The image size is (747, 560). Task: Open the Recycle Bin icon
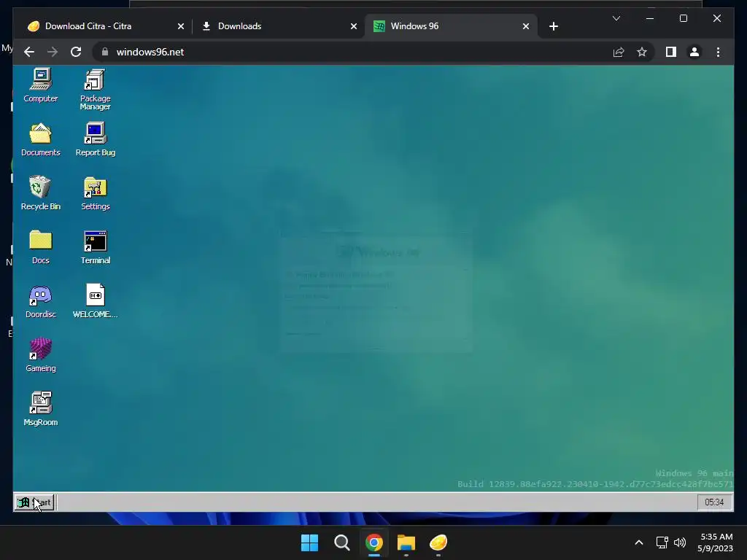(x=41, y=192)
